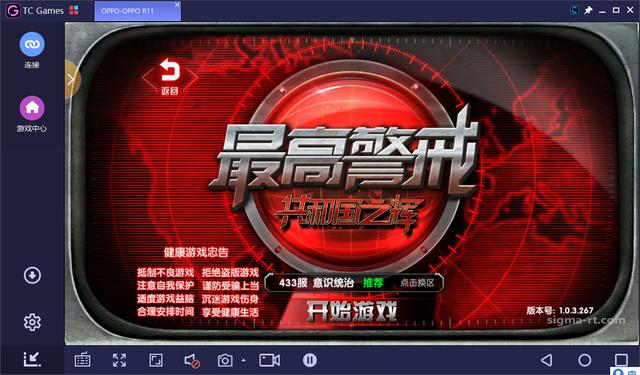The width and height of the screenshot is (640, 375).
Task: Click the 版本号: 1.0.3.267 version text
Action: (560, 311)
